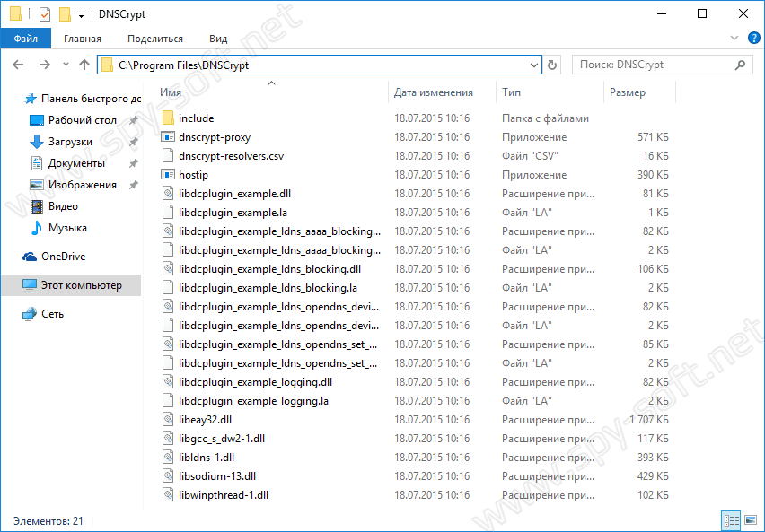
Task: Open the recent locations dropdown
Action: (66, 65)
